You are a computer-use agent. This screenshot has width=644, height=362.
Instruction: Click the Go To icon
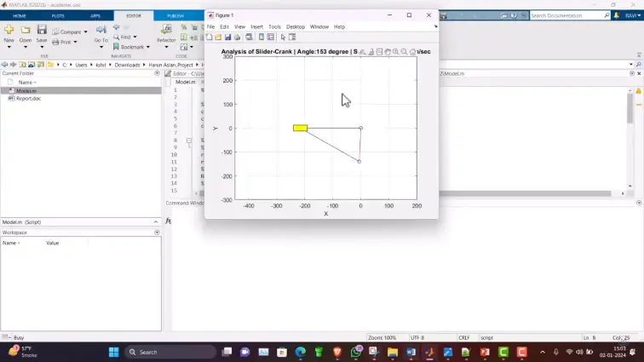tap(101, 30)
